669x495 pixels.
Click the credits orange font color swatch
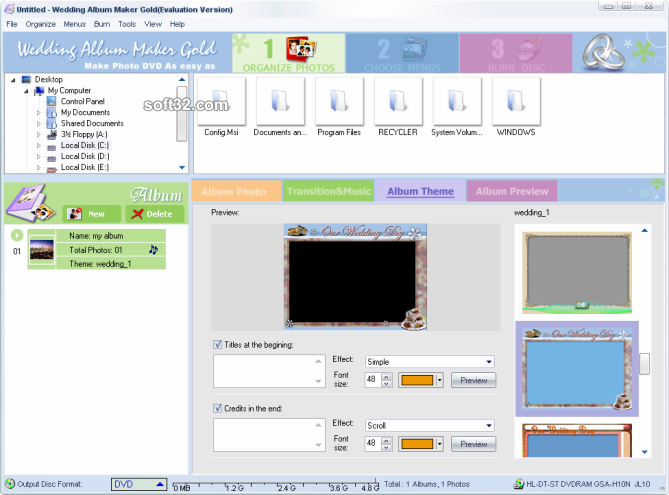[417, 444]
